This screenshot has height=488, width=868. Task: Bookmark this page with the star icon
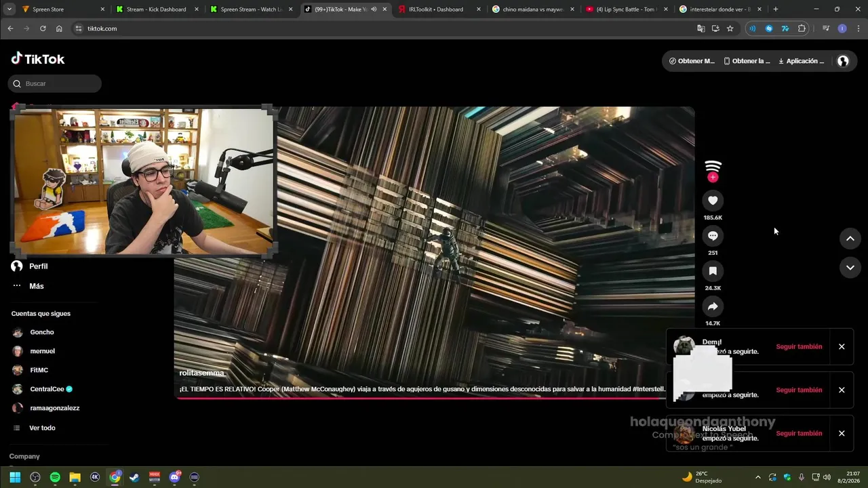click(730, 28)
